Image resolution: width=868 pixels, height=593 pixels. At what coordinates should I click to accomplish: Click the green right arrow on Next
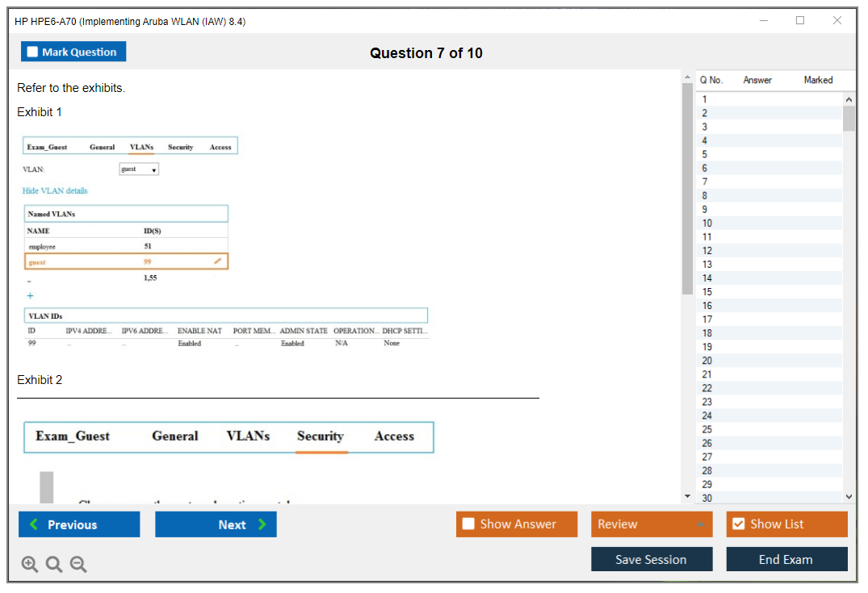(262, 524)
